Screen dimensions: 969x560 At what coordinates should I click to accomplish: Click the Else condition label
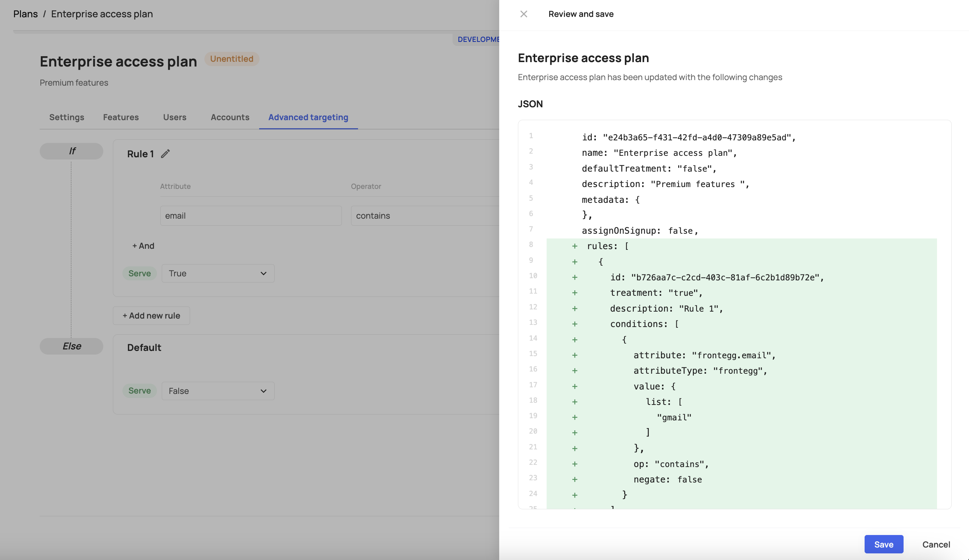[x=72, y=346]
